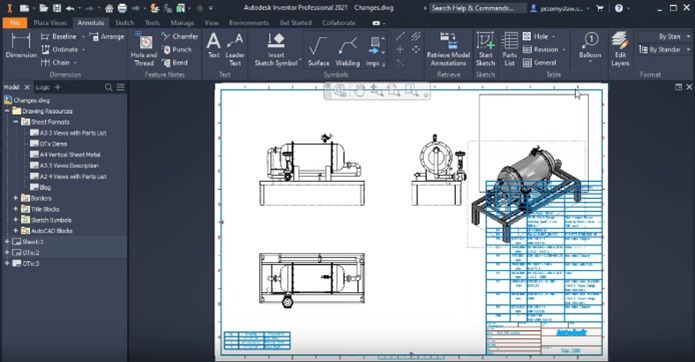
Task: Click the browser search magnifier icon
Action: (x=109, y=87)
